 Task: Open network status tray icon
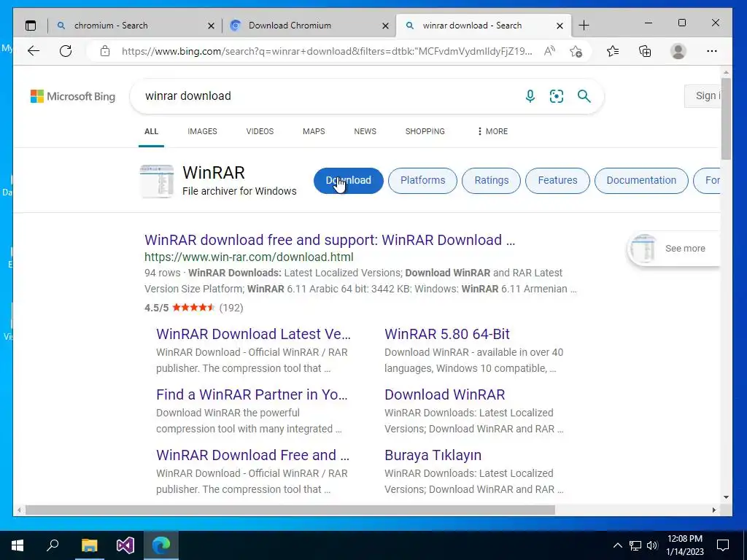click(x=635, y=545)
